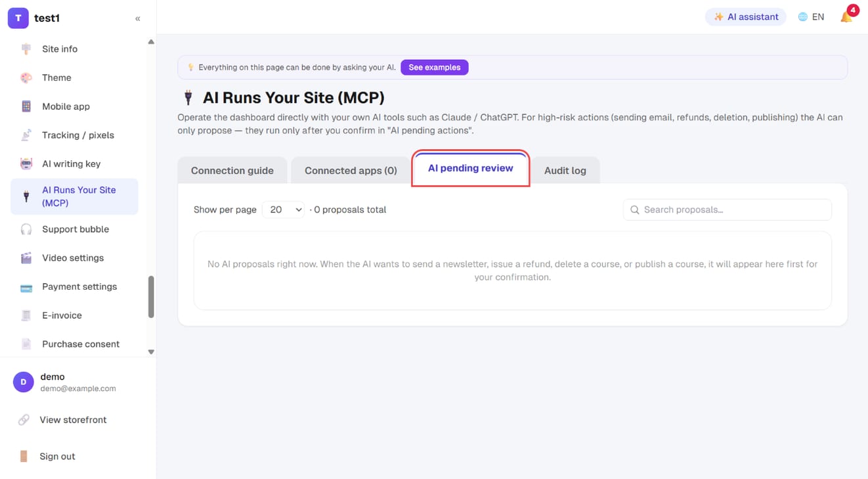This screenshot has height=479, width=868.
Task: Open the Show per page dropdown
Action: (x=283, y=210)
